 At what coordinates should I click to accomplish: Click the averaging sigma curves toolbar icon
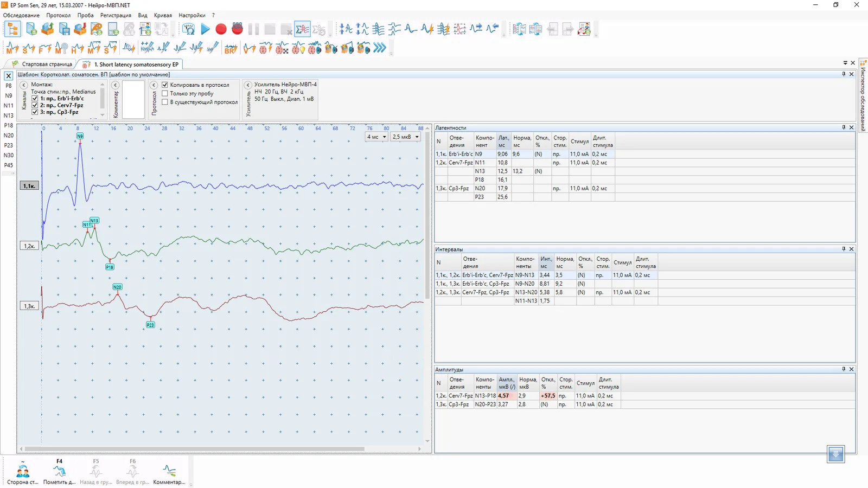[x=302, y=29]
